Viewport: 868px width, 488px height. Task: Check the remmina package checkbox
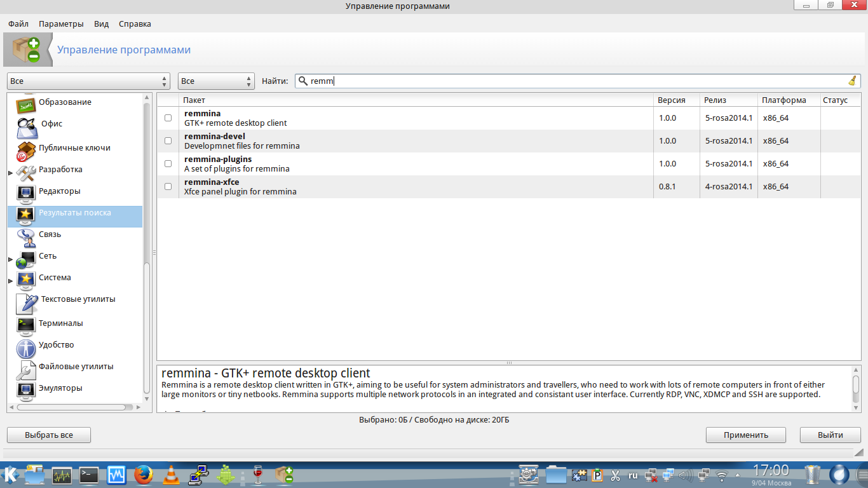(168, 118)
